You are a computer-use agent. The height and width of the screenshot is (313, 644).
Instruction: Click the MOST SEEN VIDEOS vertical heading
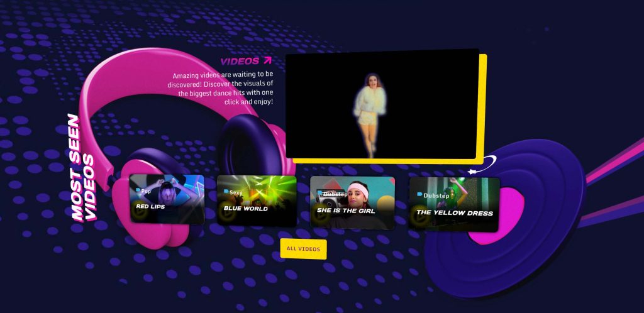click(82, 168)
